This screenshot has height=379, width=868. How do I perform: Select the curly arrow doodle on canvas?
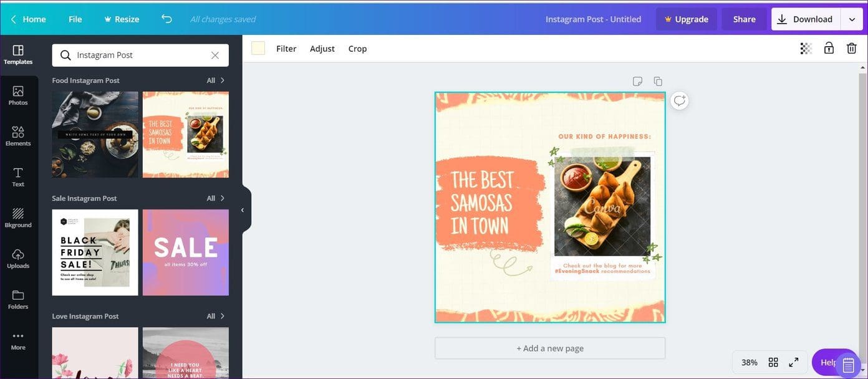point(511,262)
